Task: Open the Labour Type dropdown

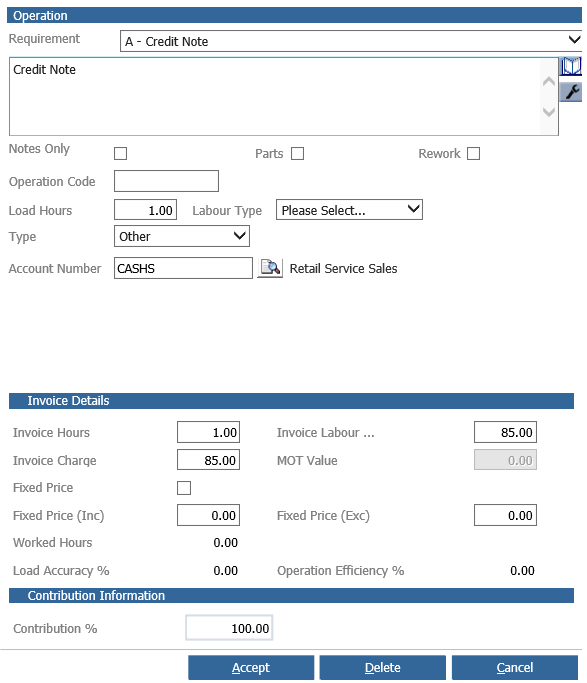Action: (x=349, y=210)
